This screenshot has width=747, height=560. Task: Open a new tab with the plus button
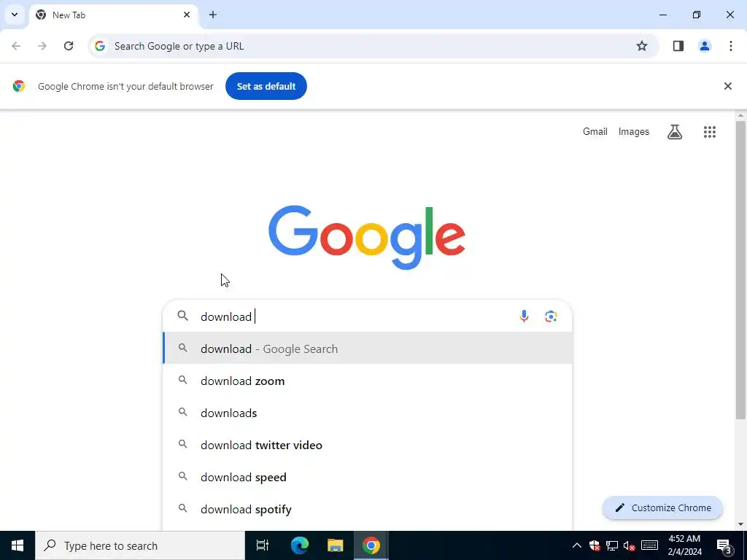tap(213, 15)
